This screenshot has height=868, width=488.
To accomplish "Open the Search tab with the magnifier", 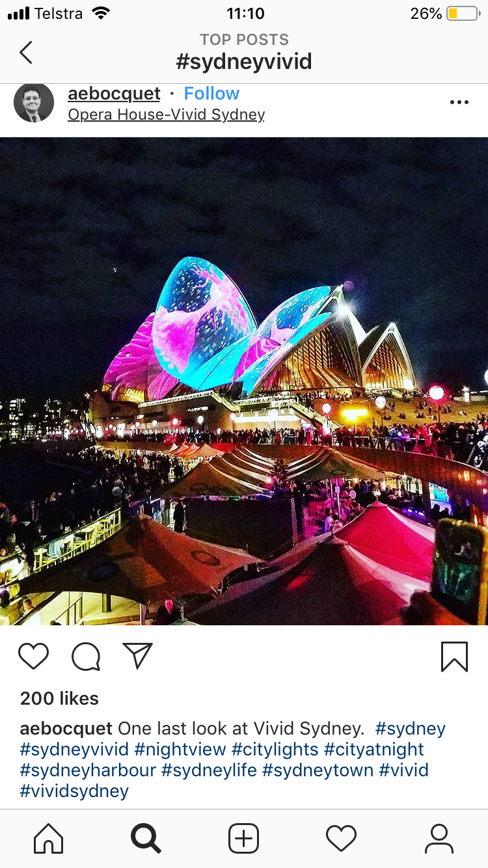I will 146,839.
